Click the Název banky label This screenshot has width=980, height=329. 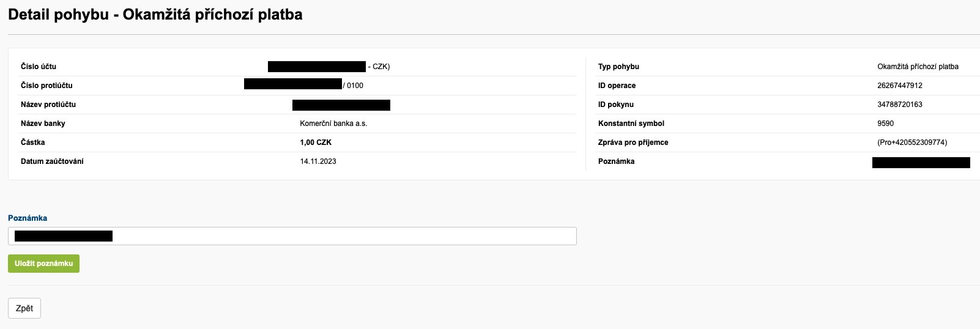click(x=43, y=124)
